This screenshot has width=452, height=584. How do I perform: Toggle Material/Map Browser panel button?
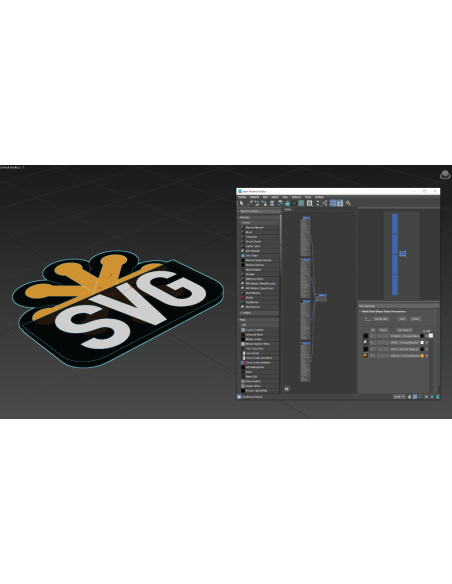(333, 203)
